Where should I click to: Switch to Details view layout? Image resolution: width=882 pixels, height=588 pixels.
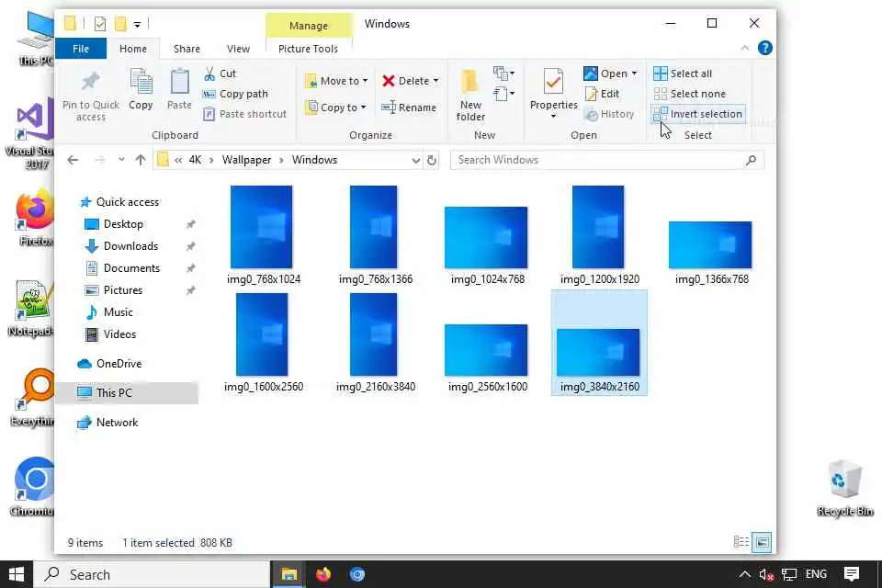click(741, 542)
